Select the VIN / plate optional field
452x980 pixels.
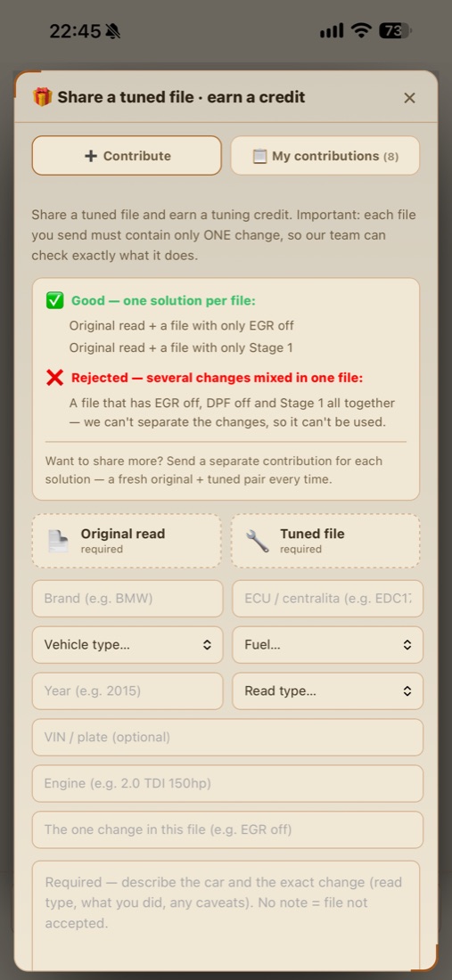[227, 738]
